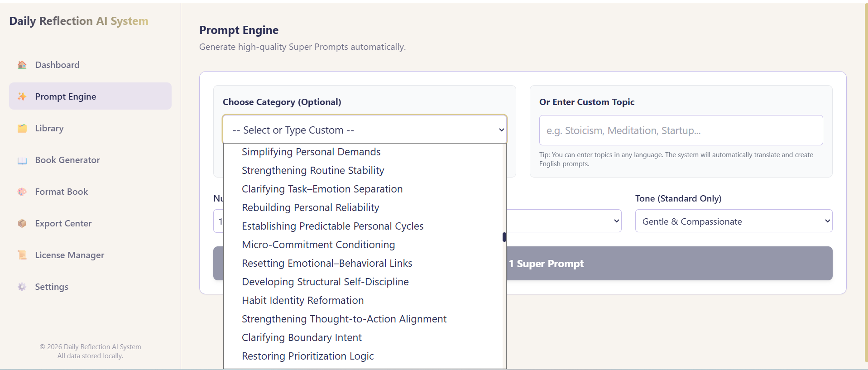Choose Habit Identity Reformation from list

tap(302, 300)
